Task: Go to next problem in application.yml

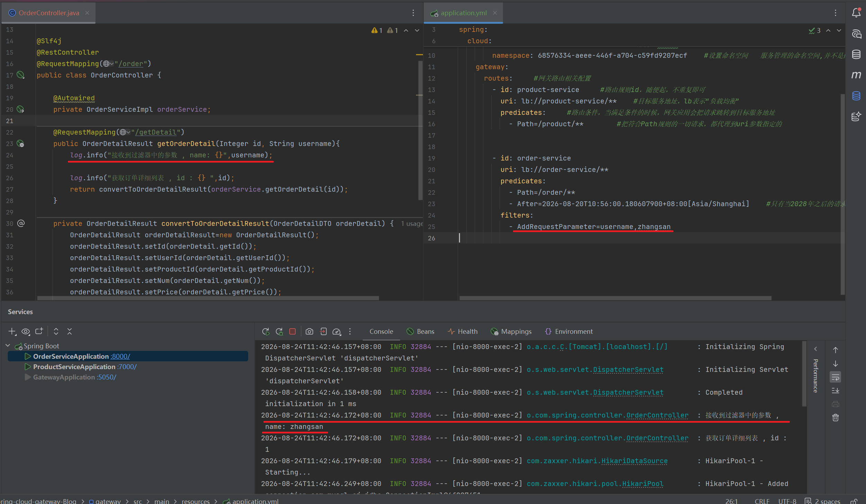Action: pos(839,30)
